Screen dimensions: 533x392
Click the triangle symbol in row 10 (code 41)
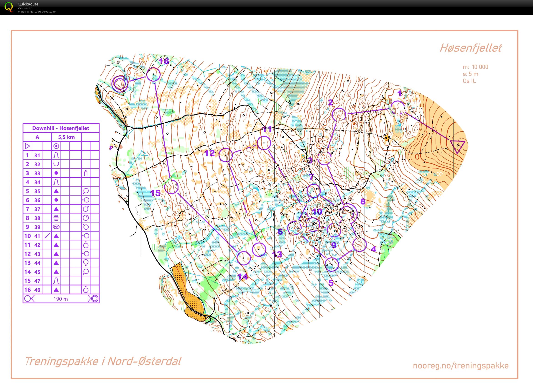pyautogui.click(x=56, y=236)
